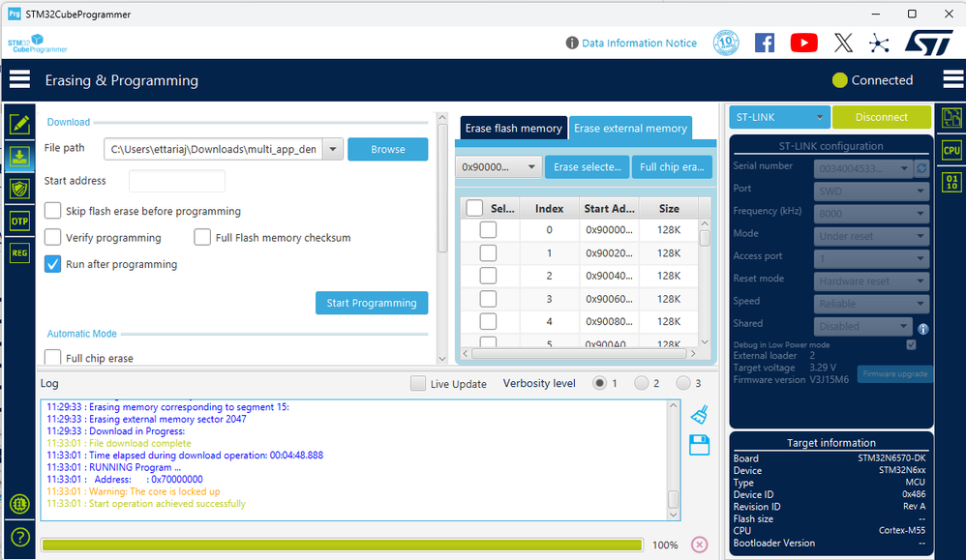Open the CPU panel icon on right
Screen dimensions: 966x560
pyautogui.click(x=951, y=150)
